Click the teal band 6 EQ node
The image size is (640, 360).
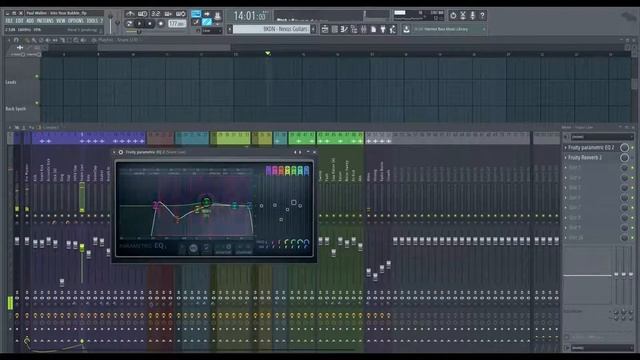235,205
